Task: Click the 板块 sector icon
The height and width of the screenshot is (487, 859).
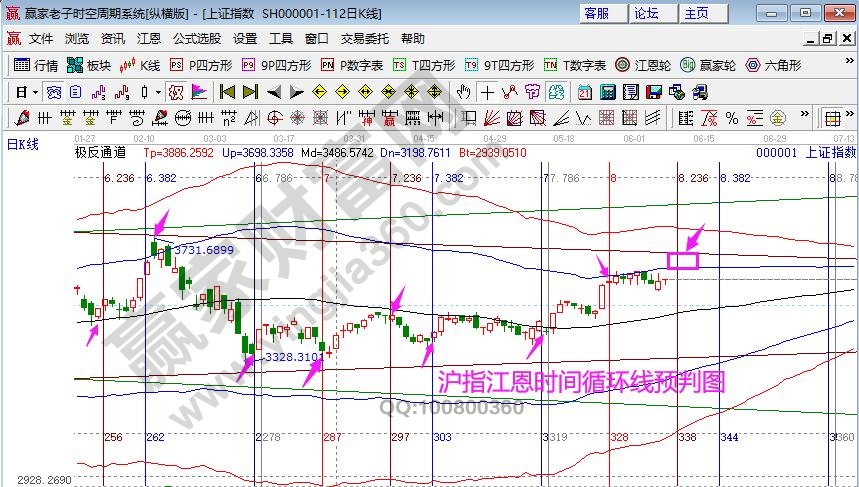Action: point(88,65)
